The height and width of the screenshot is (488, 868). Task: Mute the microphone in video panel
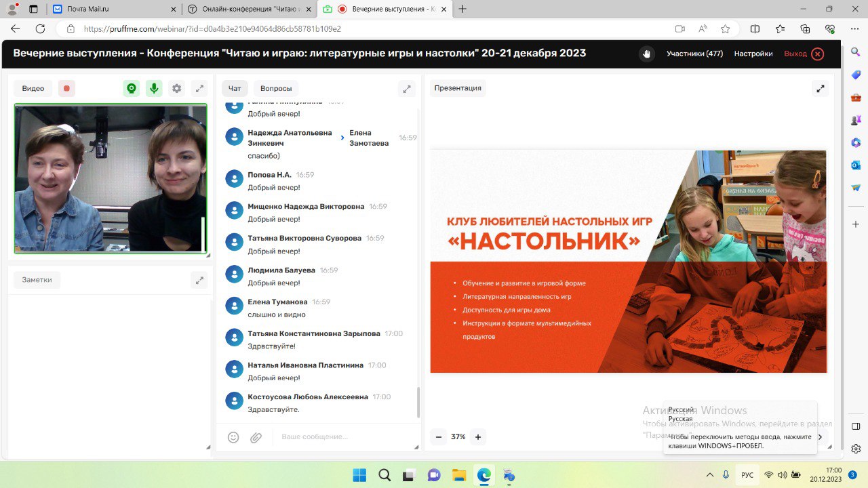(154, 88)
